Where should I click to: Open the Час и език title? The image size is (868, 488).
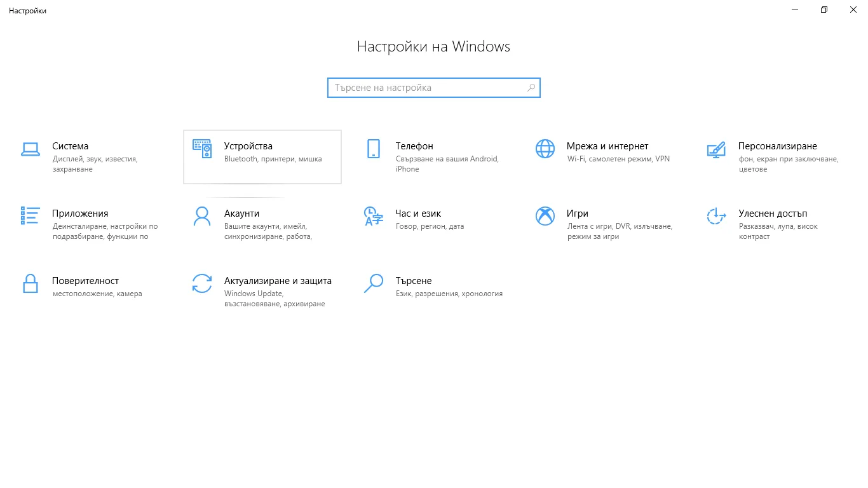tap(418, 213)
